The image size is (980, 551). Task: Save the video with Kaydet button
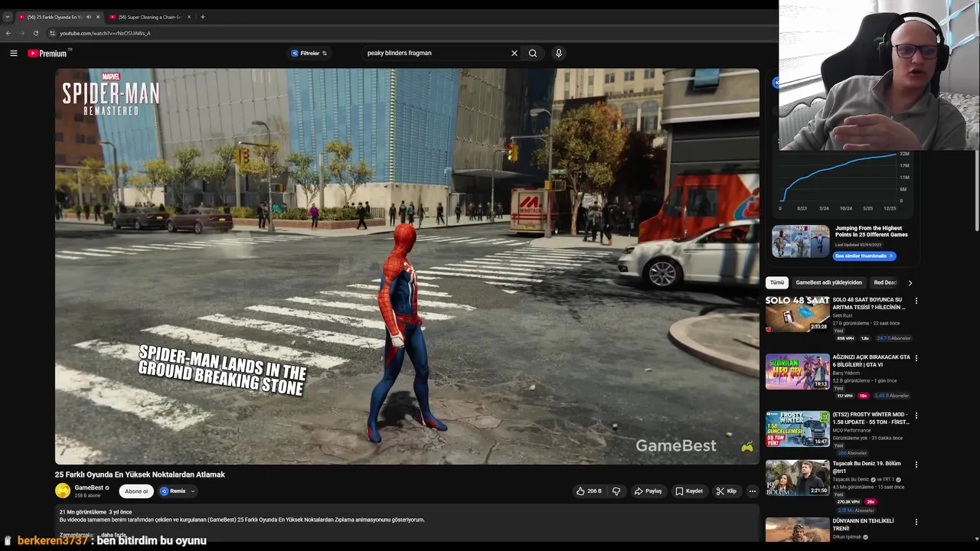(x=689, y=491)
